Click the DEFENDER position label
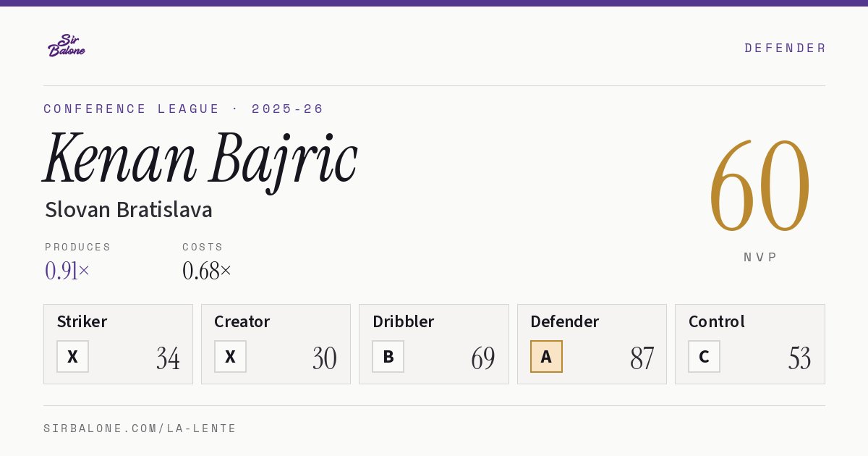The width and height of the screenshot is (868, 456). pyautogui.click(x=785, y=48)
